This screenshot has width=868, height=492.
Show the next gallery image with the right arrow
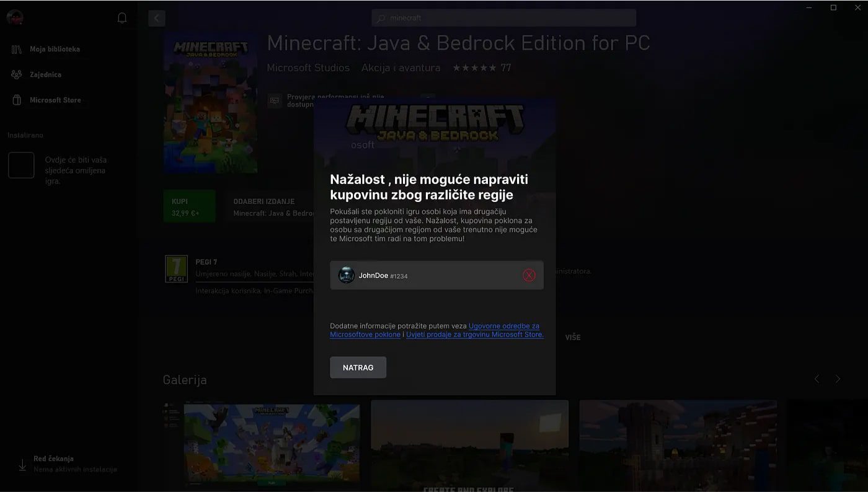[838, 379]
